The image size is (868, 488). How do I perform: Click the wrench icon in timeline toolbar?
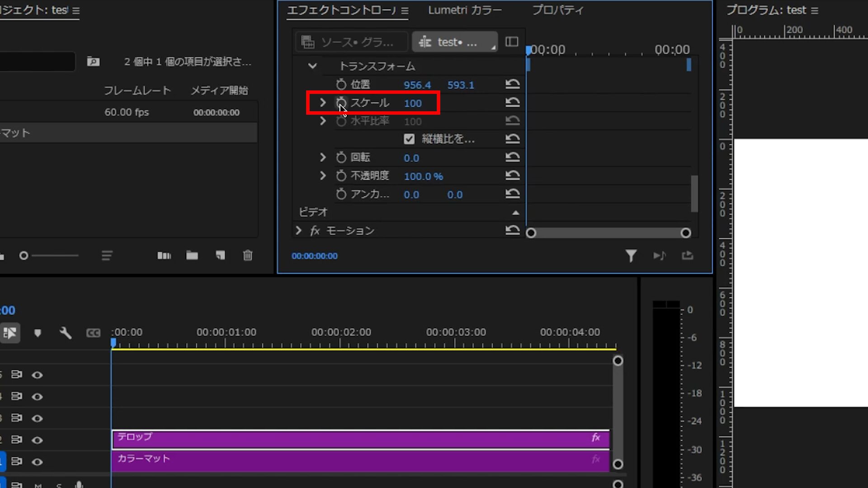66,333
